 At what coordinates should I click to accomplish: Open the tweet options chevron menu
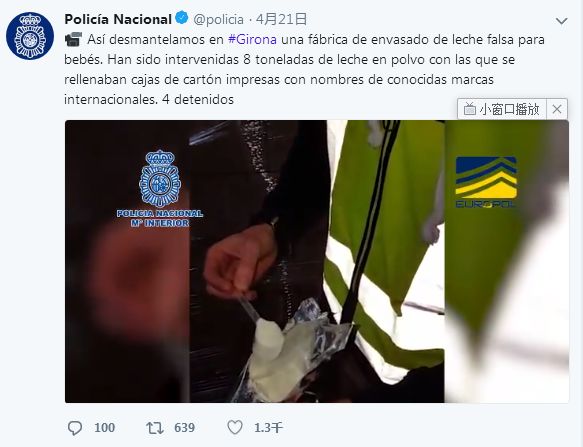click(x=561, y=21)
